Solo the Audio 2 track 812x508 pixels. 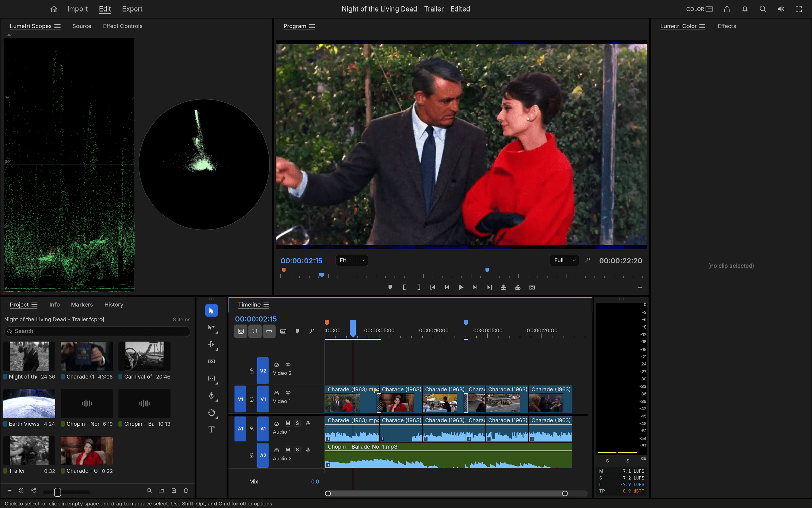tap(297, 450)
